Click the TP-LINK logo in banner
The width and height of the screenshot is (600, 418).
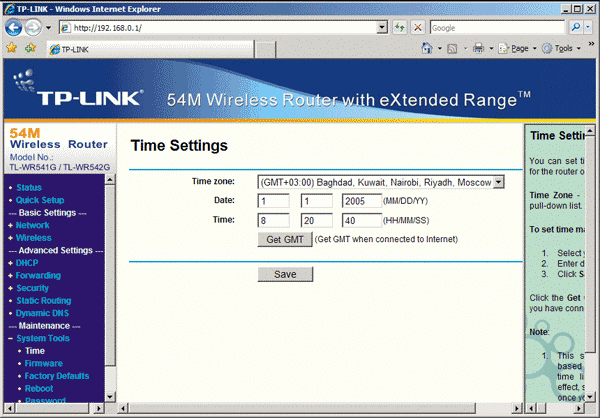[78, 89]
